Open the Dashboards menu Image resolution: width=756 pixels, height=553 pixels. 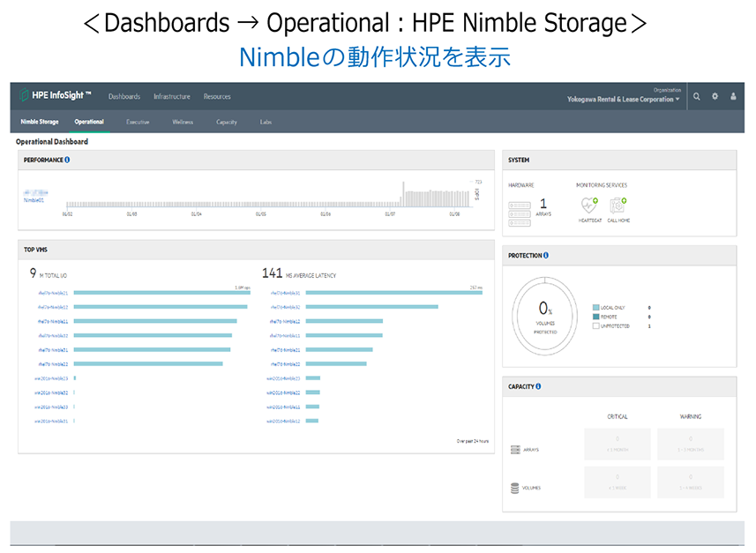click(124, 96)
